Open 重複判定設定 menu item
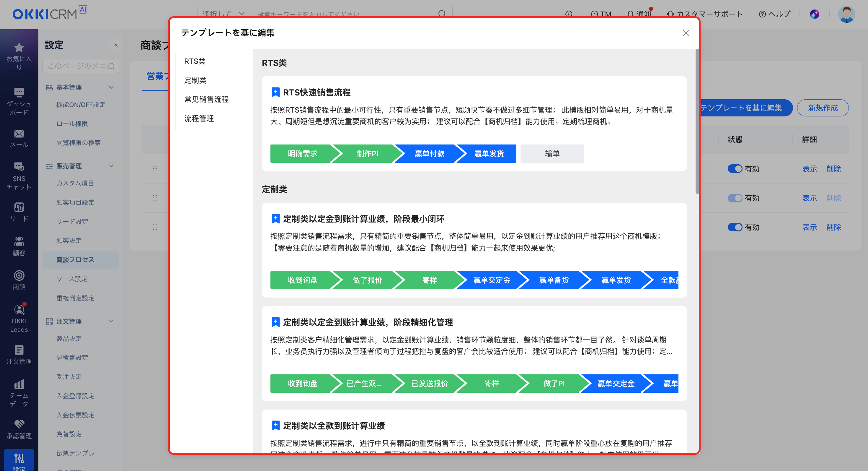This screenshot has height=471, width=868. coord(75,298)
